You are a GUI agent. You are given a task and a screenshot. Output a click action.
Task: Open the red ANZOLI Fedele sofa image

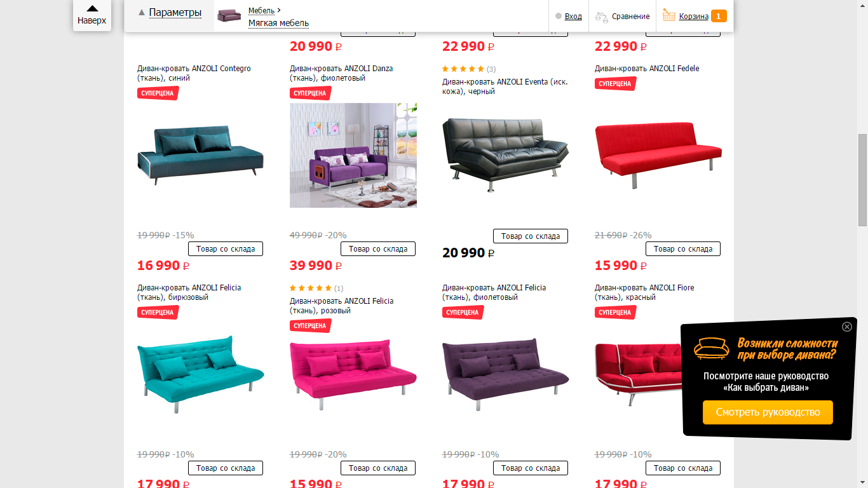click(658, 154)
